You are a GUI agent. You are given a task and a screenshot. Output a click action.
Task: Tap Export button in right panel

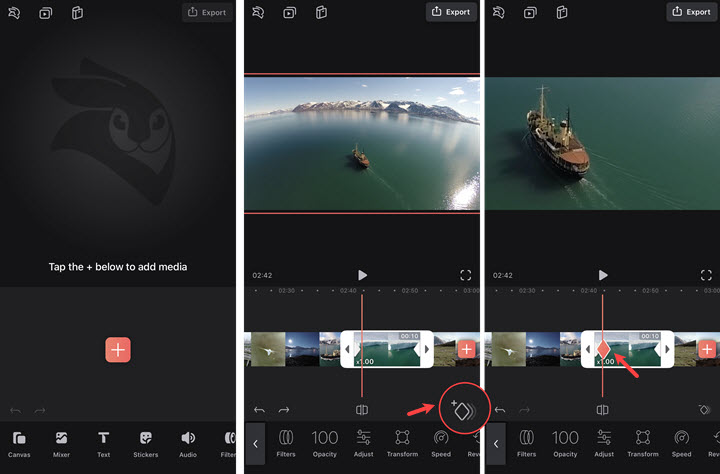(x=692, y=12)
